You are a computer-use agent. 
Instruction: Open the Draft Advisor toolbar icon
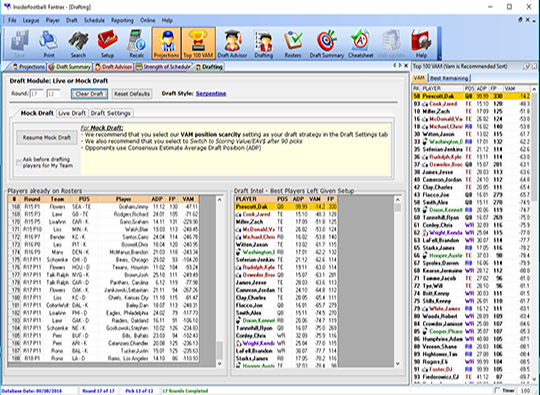coord(232,43)
